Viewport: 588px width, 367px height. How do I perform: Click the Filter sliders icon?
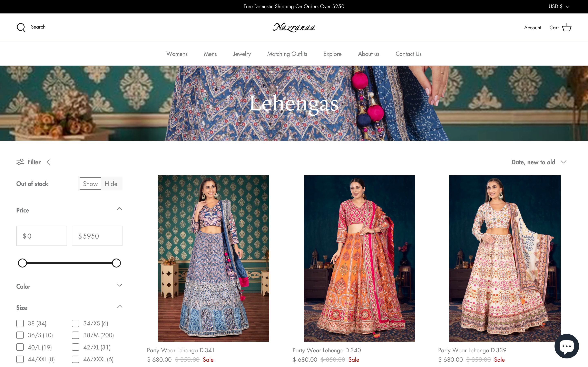tap(21, 162)
